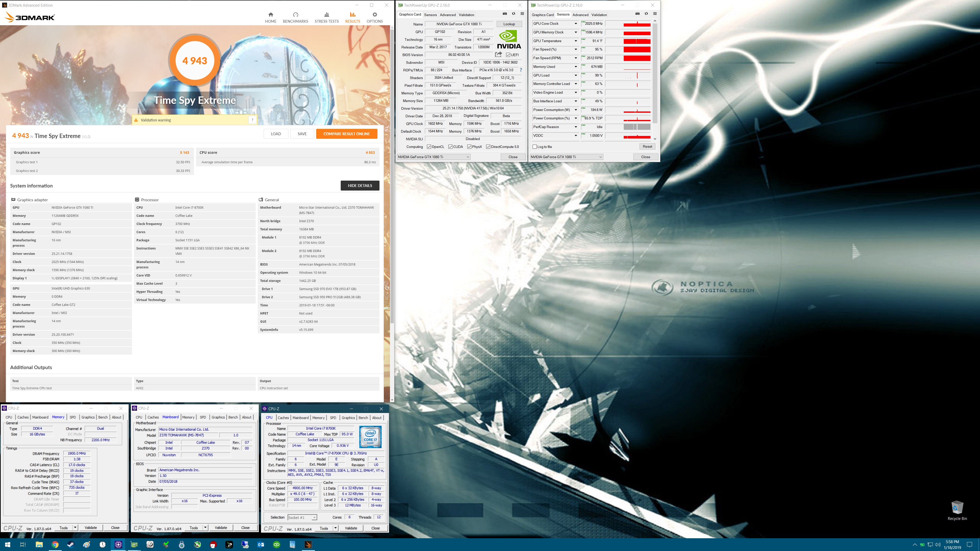Open BENCHMARKS in 3DMark navigation

point(295,18)
